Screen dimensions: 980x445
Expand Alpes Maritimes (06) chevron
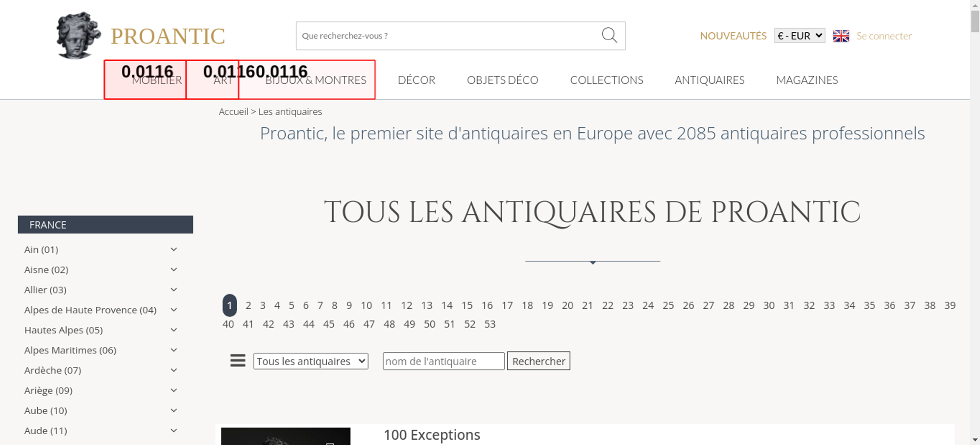pyautogui.click(x=173, y=350)
